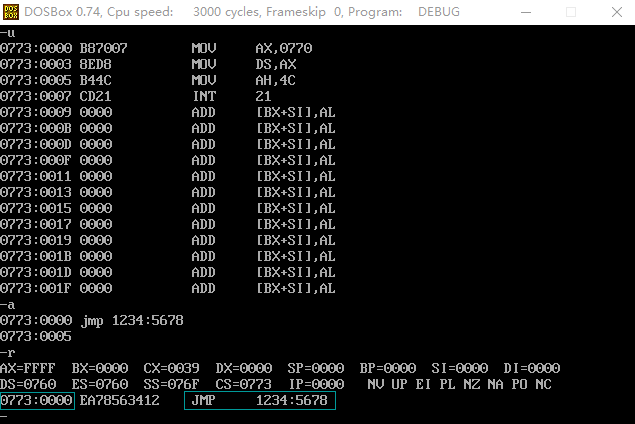Click register value DI=0000
The width and height of the screenshot is (635, 424).
pyautogui.click(x=532, y=369)
